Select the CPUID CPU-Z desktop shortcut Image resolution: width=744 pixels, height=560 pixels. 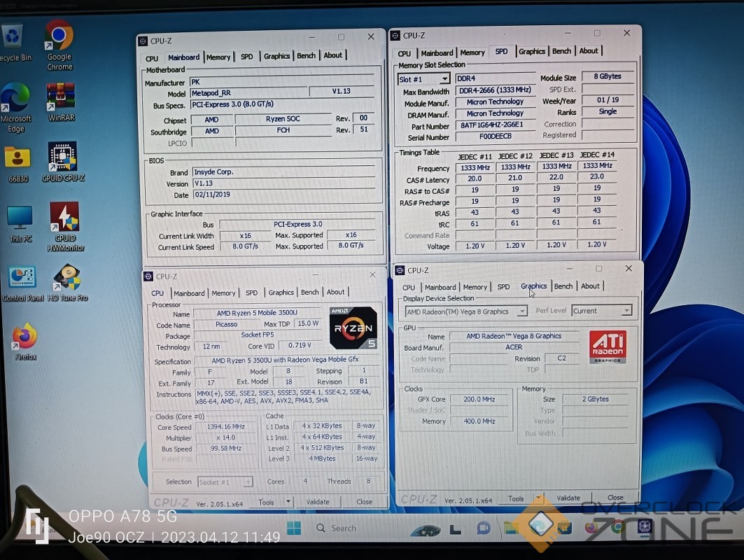(63, 162)
